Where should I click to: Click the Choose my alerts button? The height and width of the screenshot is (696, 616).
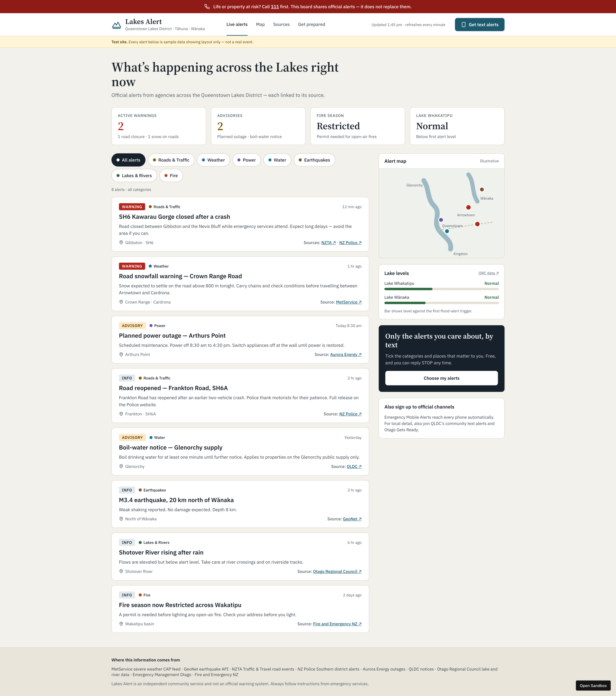coord(442,378)
